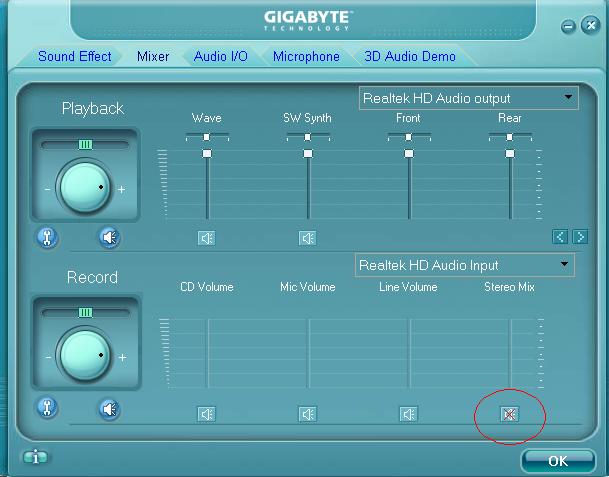The height and width of the screenshot is (477, 609).
Task: Click the Playback balance slider handle
Action: (85, 145)
